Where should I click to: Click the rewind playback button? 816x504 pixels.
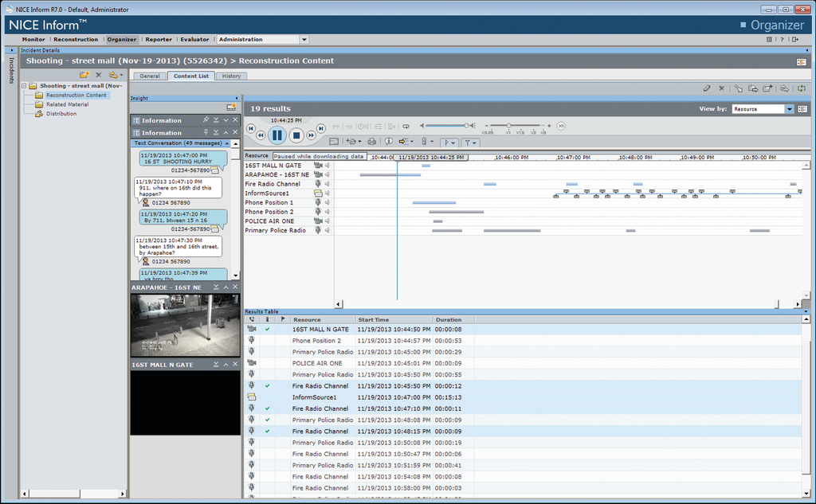(x=261, y=136)
